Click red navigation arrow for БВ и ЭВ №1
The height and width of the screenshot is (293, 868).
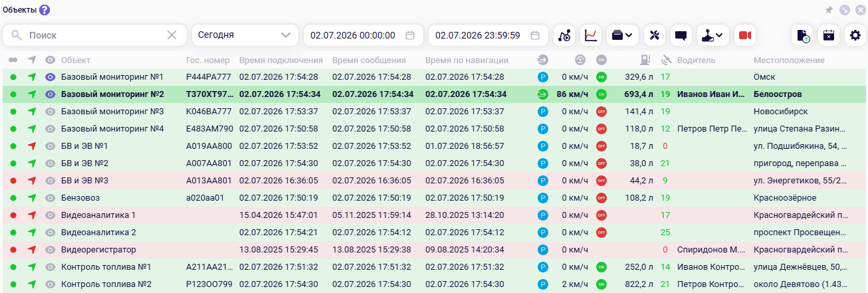(31, 146)
